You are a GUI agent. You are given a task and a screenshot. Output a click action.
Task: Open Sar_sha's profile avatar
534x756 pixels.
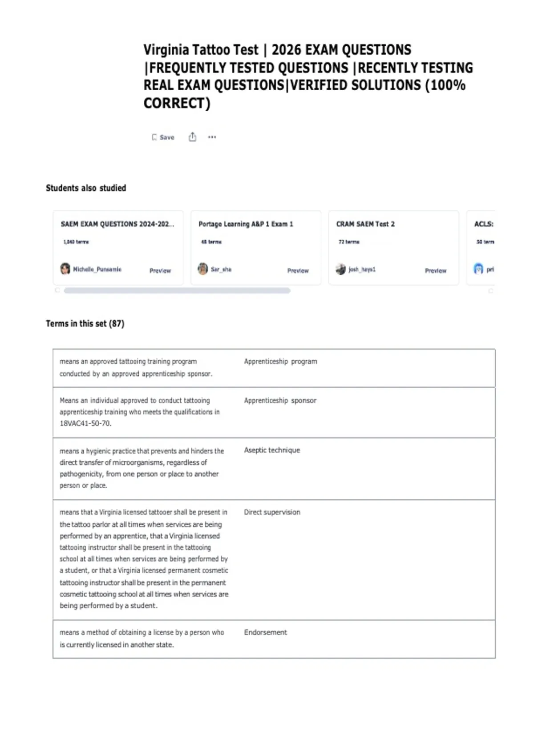[203, 269]
